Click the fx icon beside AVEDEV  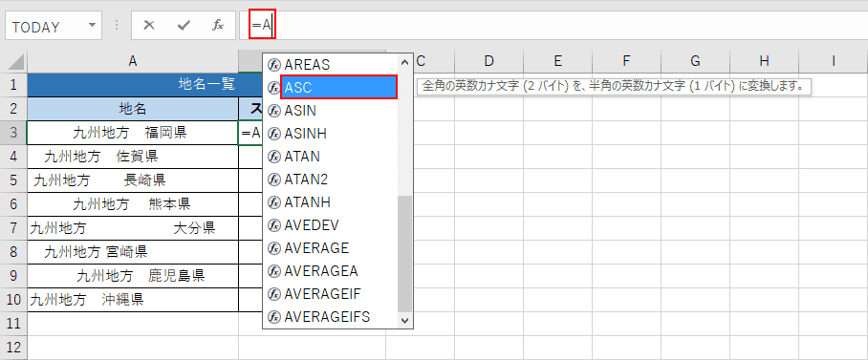(x=274, y=225)
